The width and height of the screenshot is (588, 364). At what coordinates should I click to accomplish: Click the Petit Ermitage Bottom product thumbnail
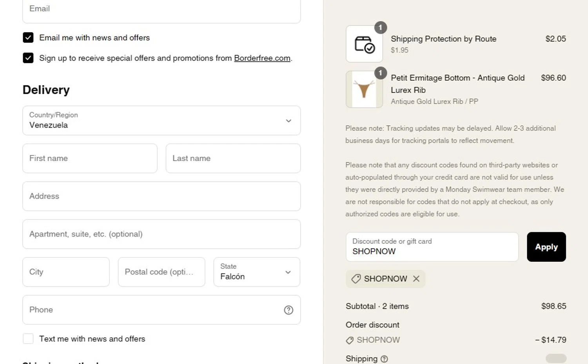[x=364, y=89]
